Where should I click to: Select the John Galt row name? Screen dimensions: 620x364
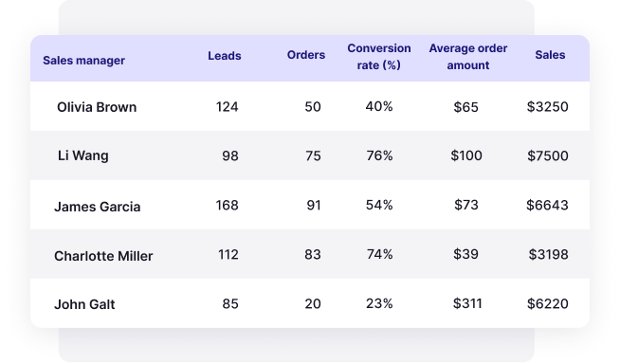[x=84, y=304]
